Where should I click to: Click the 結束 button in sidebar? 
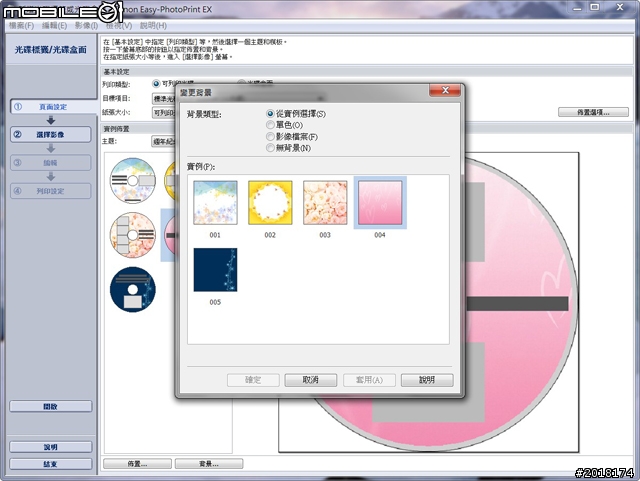(51, 464)
